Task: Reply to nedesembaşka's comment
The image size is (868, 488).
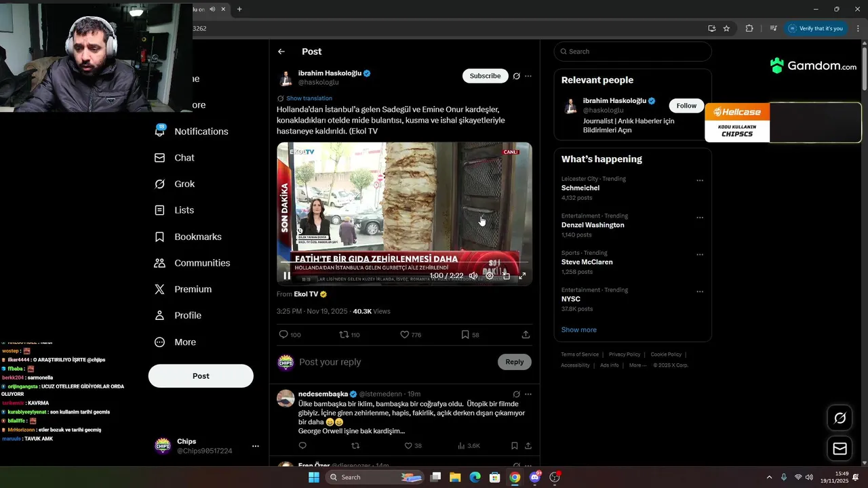Action: tap(302, 446)
